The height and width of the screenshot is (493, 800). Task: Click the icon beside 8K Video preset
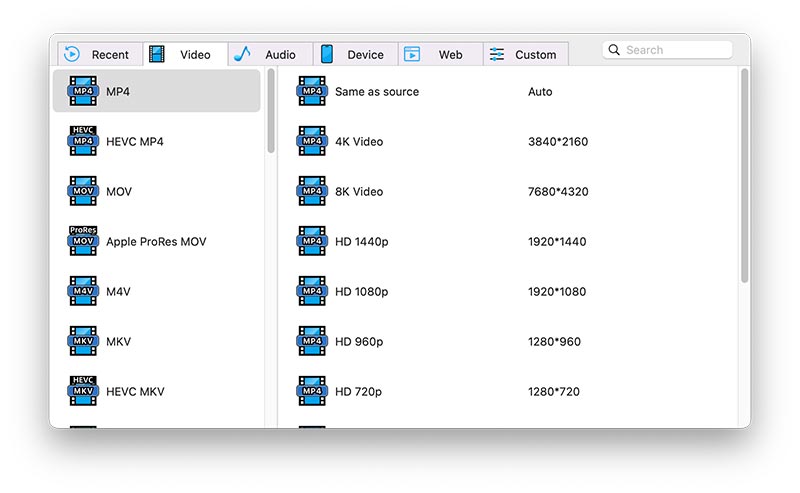(312, 191)
